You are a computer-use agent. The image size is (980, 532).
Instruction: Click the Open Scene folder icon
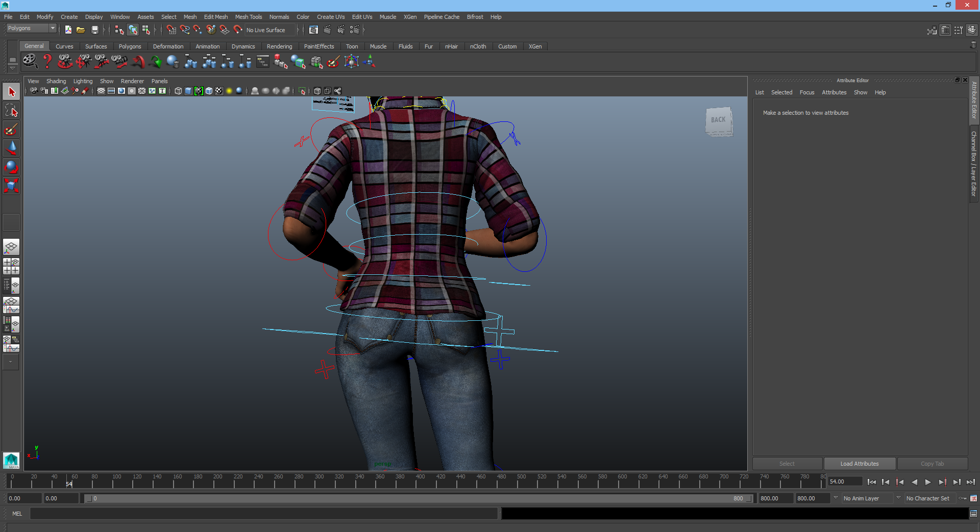(81, 30)
